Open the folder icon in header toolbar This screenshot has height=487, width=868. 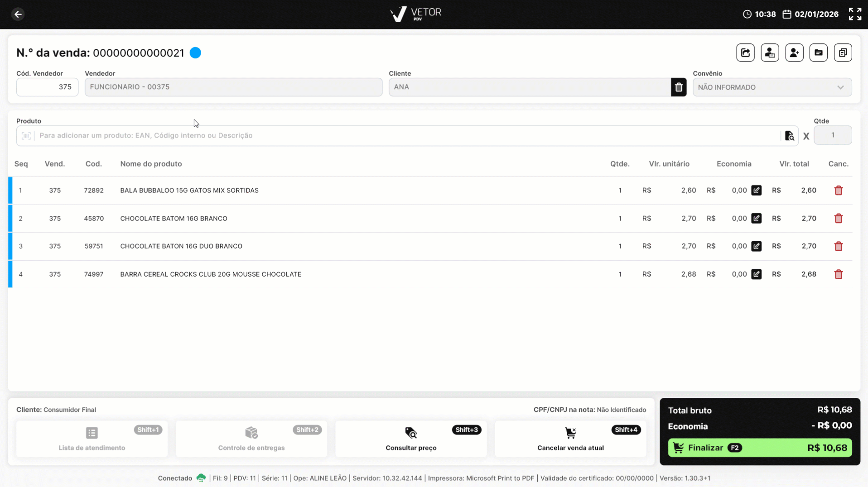tap(818, 53)
